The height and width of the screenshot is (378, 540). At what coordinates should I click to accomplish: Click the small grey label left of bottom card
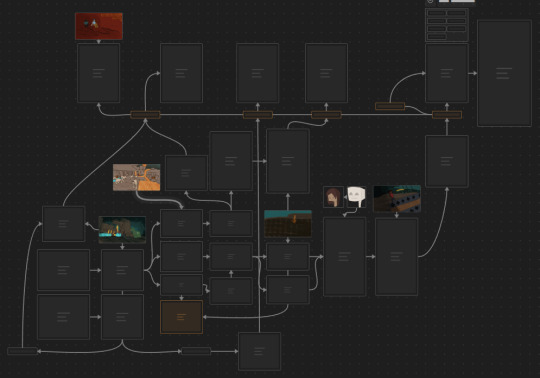tap(196, 351)
